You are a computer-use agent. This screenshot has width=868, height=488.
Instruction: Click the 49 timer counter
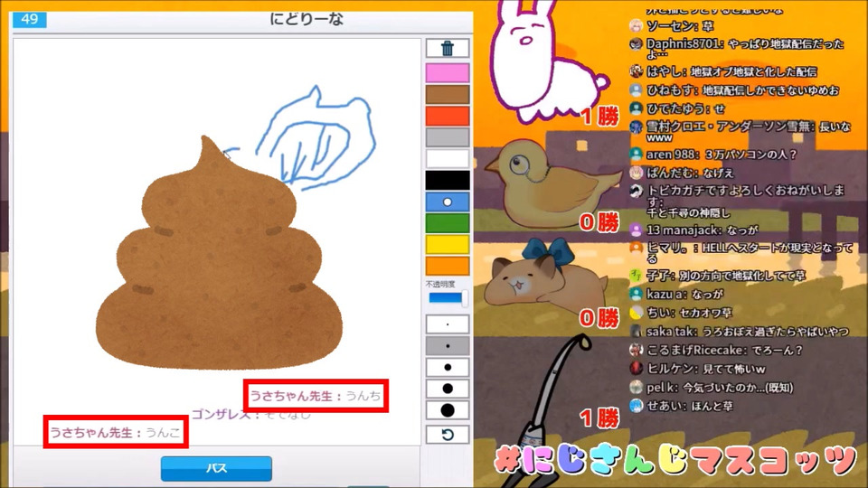[29, 19]
